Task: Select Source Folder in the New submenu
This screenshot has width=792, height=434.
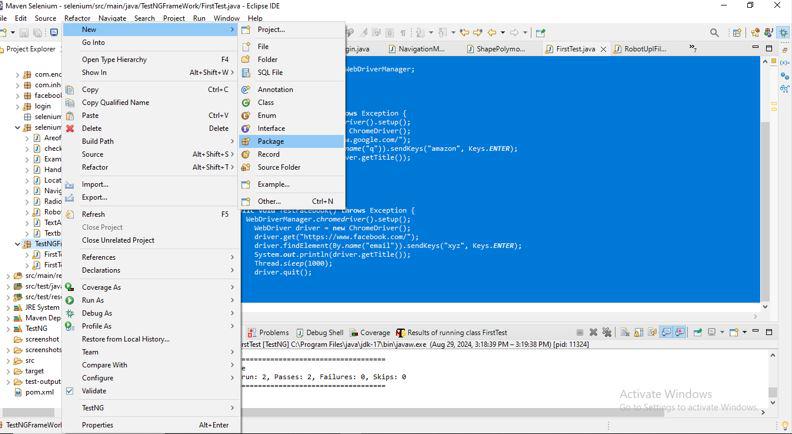Action: pos(291,167)
